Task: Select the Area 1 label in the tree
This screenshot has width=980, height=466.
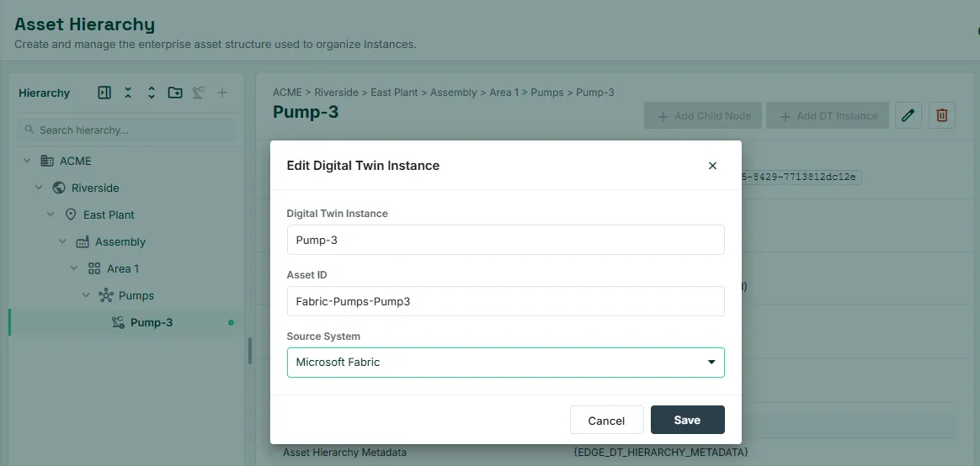Action: point(123,268)
